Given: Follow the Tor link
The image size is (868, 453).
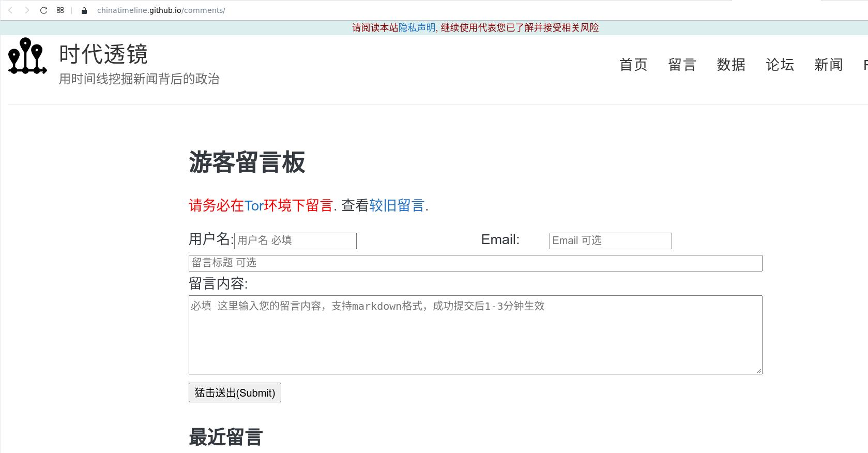Looking at the screenshot, I should 254,206.
